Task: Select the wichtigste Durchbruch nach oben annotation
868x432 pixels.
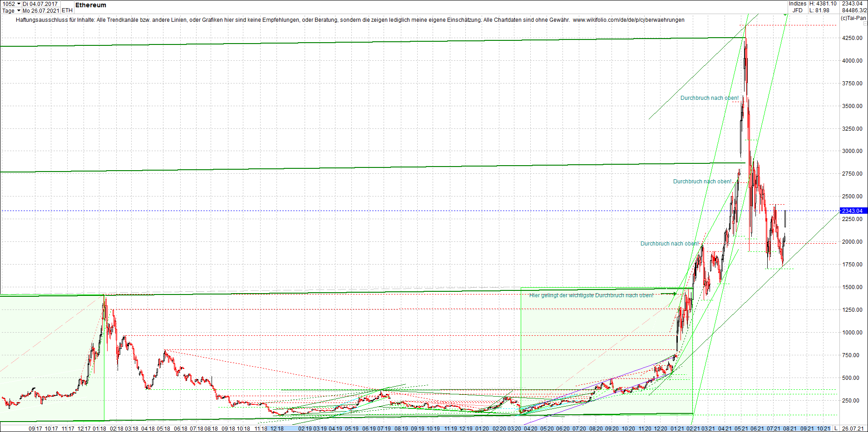Action: point(592,295)
